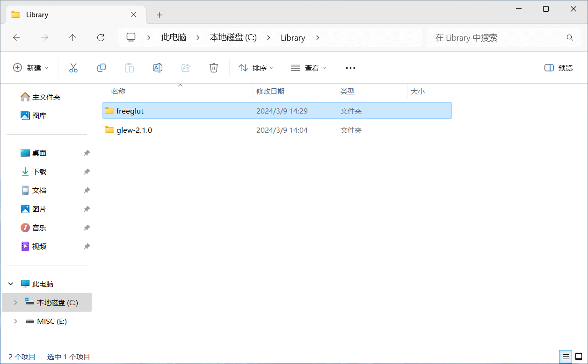Collapse the 此电脑 tree node
The image size is (588, 364).
coord(11,284)
